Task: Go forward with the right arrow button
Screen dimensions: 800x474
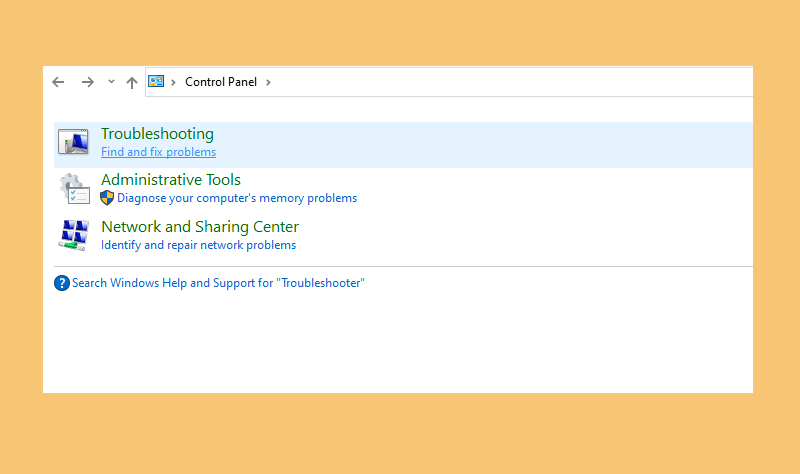Action: click(88, 82)
